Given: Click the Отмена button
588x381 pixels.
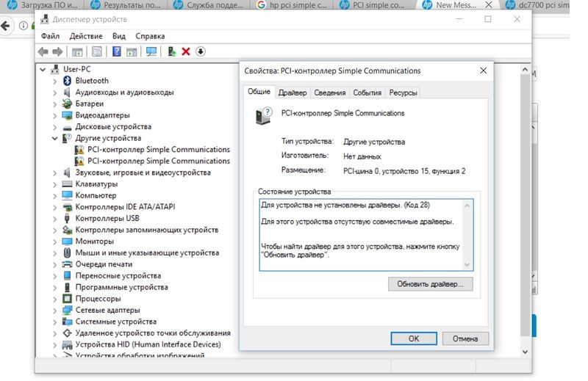Looking at the screenshot, I should click(x=465, y=338).
